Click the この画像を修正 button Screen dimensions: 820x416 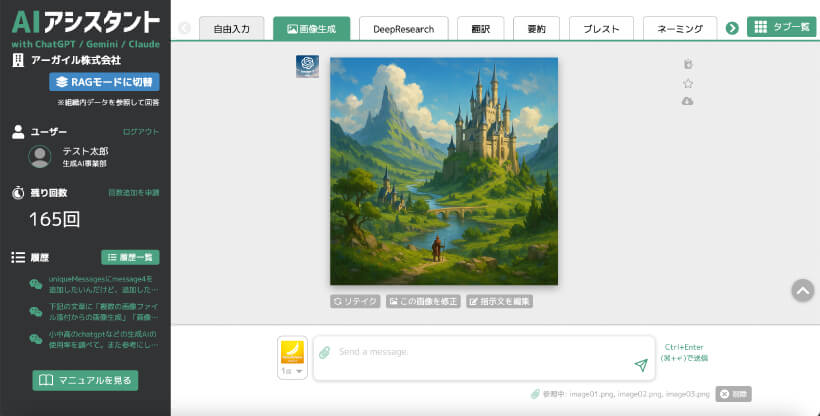[x=423, y=301]
